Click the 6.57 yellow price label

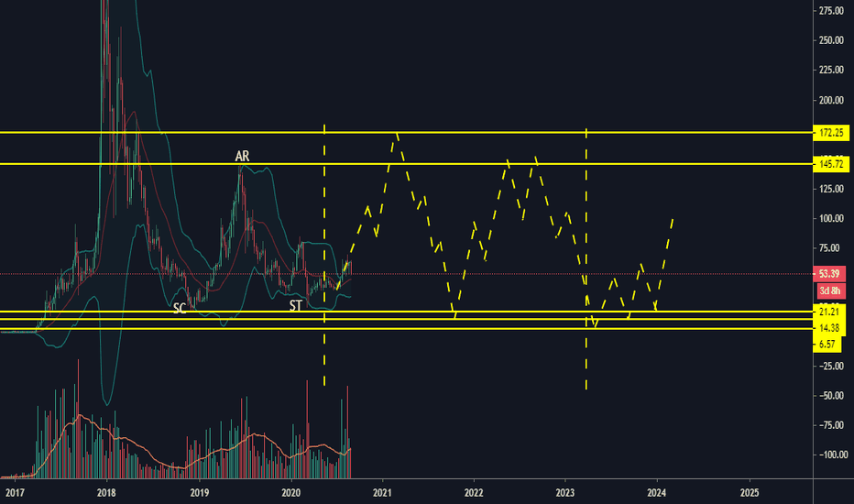(827, 345)
